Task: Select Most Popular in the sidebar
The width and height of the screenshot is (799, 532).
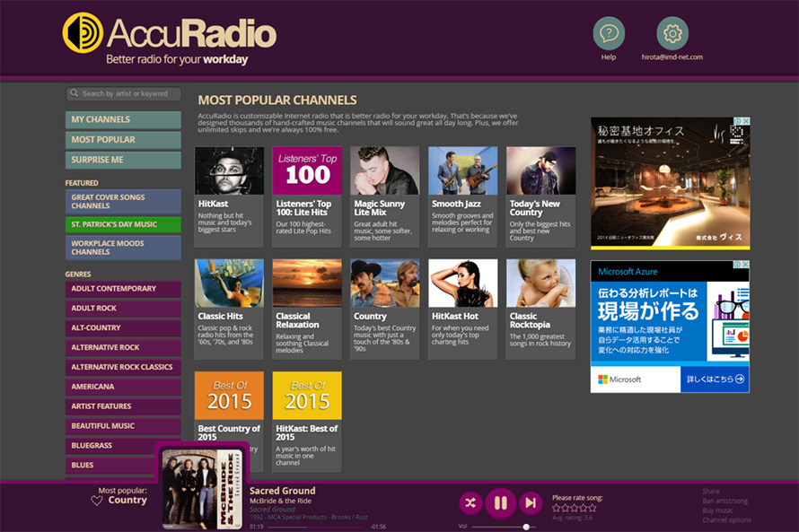Action: pos(123,139)
